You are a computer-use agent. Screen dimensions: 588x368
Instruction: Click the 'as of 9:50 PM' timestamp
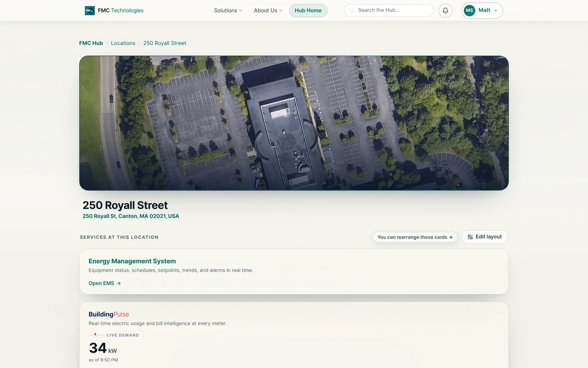click(103, 360)
